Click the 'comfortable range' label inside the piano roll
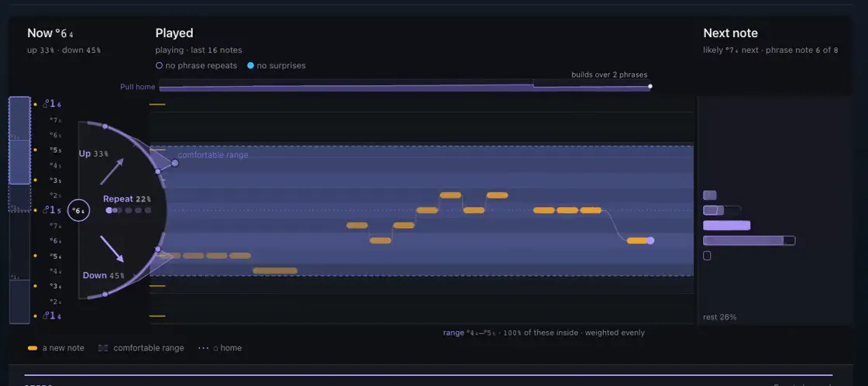This screenshot has width=868, height=386. 212,155
